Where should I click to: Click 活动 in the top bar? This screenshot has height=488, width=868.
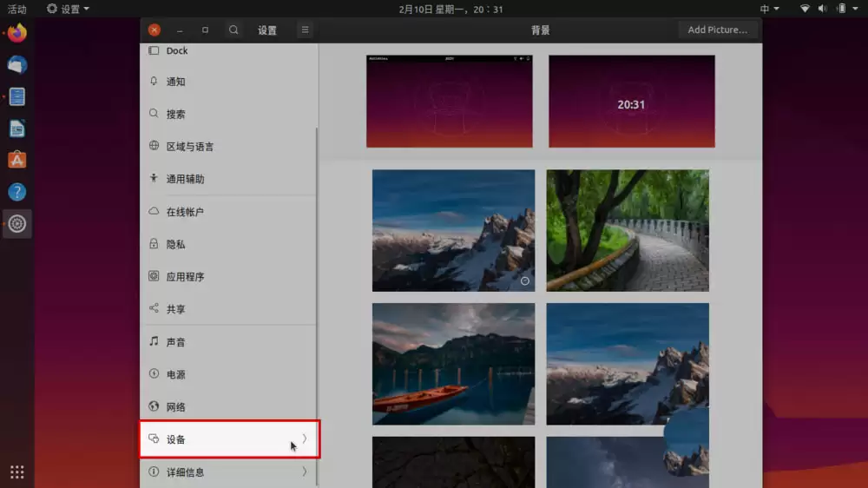(16, 9)
